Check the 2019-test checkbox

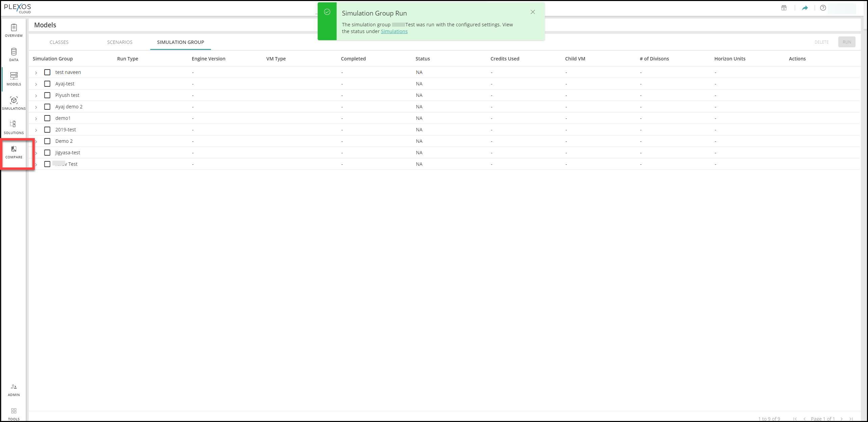47,130
